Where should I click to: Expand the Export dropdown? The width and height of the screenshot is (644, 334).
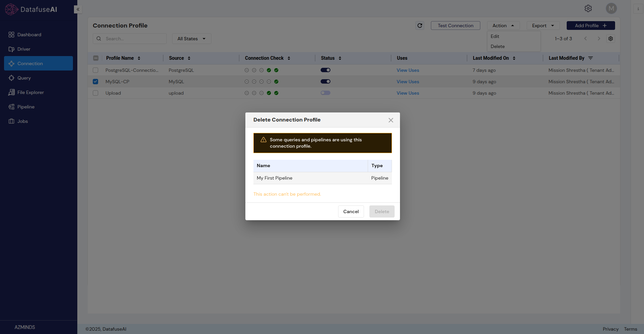[x=542, y=26]
